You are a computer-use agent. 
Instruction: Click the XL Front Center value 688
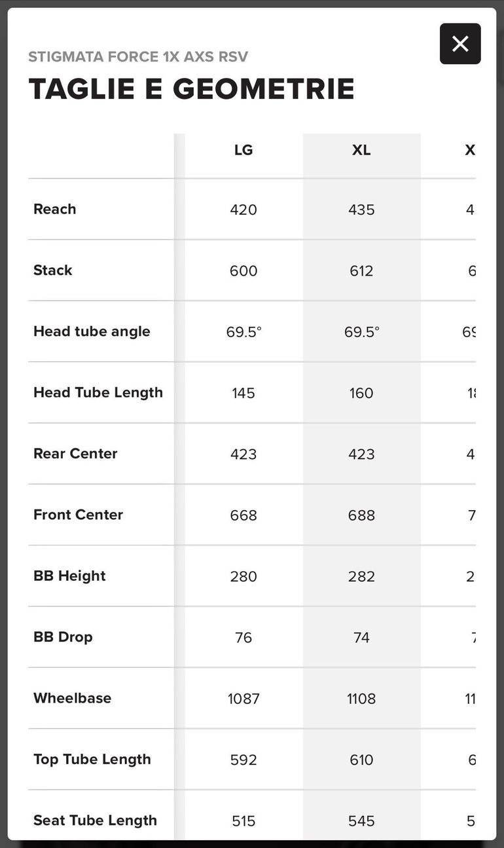coord(361,515)
